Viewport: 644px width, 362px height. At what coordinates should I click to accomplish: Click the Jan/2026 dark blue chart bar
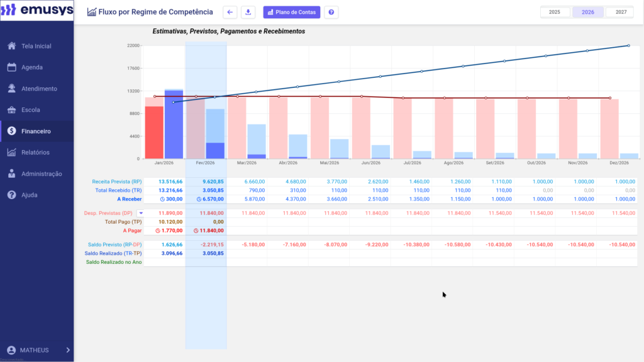174,126
